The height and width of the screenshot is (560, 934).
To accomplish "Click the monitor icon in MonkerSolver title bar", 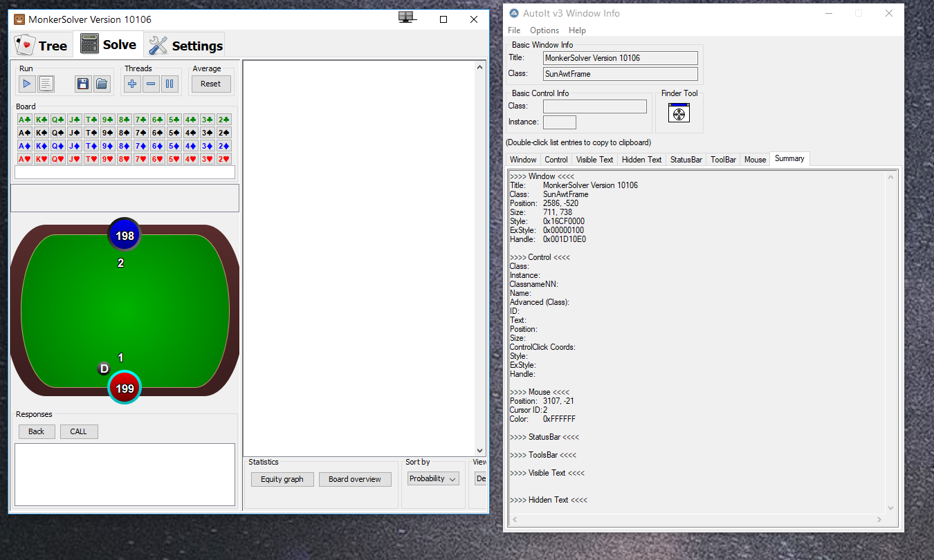I will (x=407, y=17).
